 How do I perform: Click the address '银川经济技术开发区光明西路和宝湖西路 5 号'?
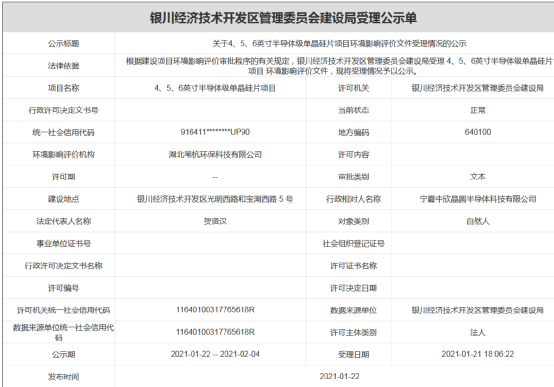pyautogui.click(x=215, y=199)
